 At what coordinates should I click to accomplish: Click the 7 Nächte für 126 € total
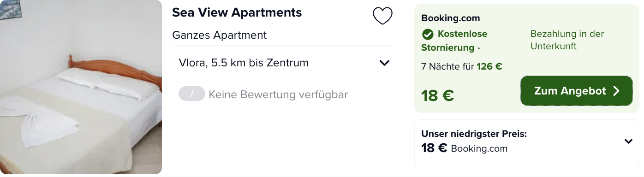coord(462,66)
